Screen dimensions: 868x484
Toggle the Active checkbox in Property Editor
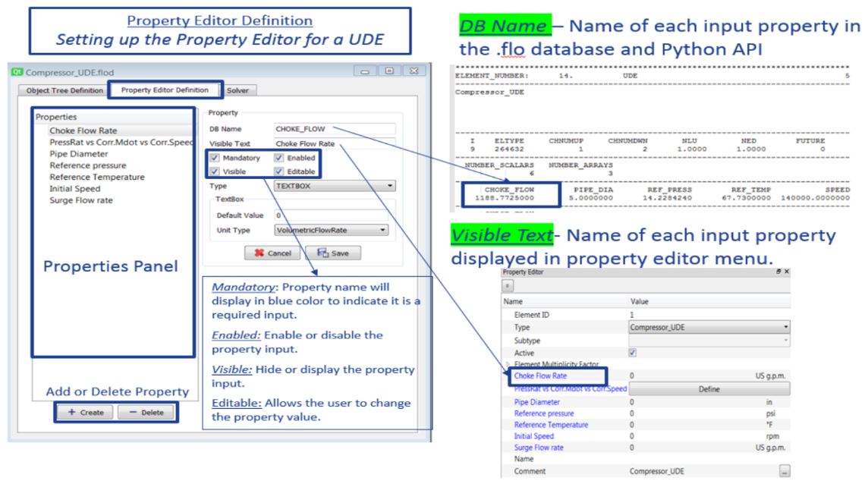pyautogui.click(x=634, y=353)
